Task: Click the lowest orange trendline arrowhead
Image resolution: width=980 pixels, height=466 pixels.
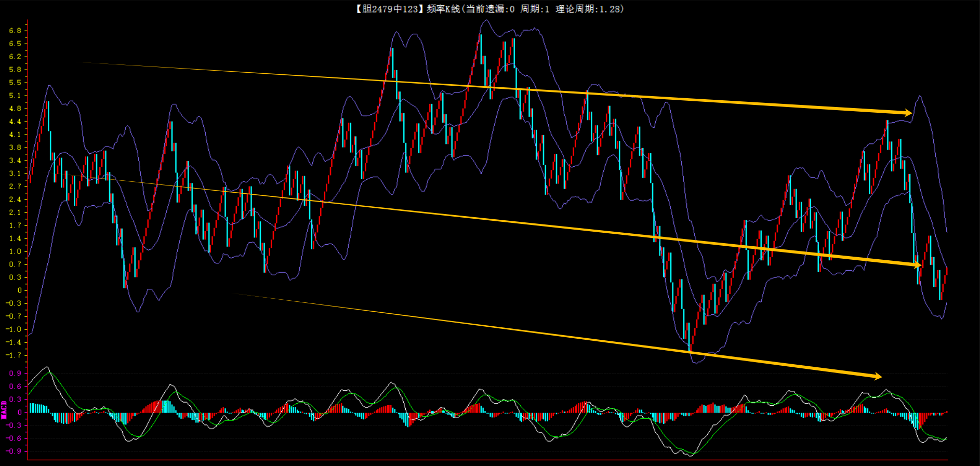Action: (x=877, y=376)
